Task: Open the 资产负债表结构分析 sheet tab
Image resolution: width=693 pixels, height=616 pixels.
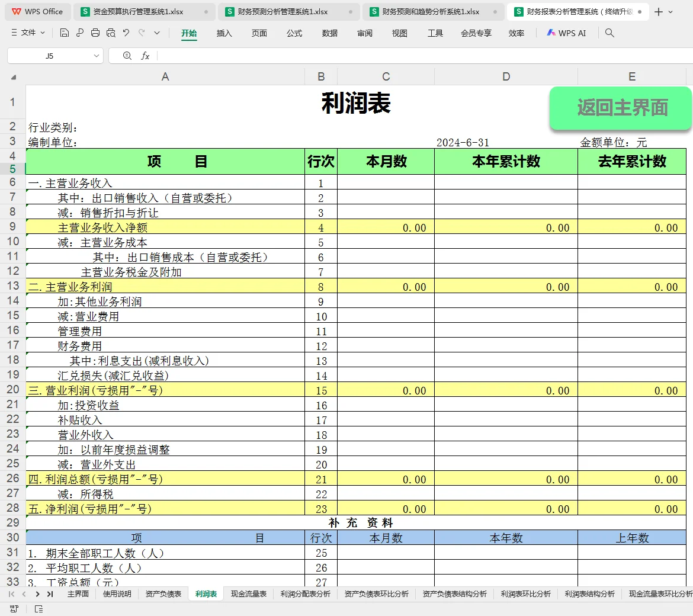Action: tap(455, 594)
